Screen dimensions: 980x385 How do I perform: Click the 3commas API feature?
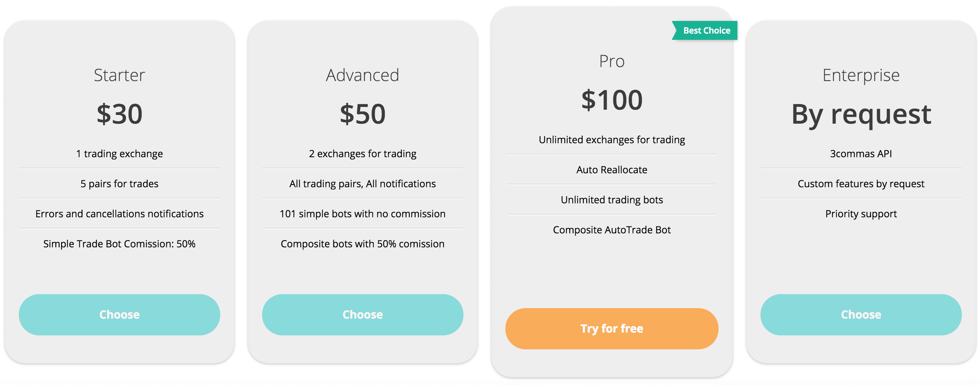click(x=861, y=153)
